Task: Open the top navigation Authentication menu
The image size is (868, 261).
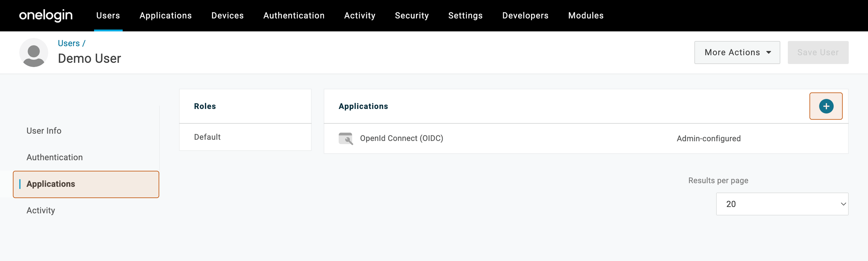Action: [294, 16]
